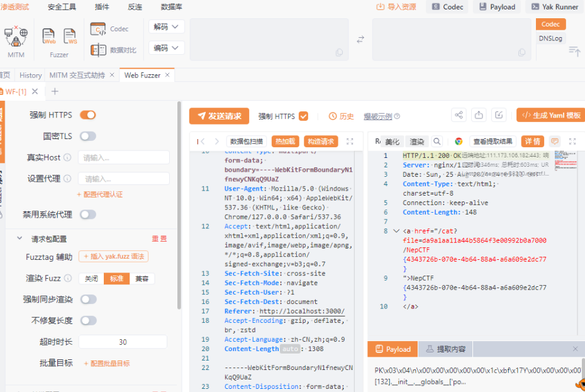The width and height of the screenshot is (585, 392).
Task: Click 插入 yak.fuzz 语法 button
Action: click(113, 257)
